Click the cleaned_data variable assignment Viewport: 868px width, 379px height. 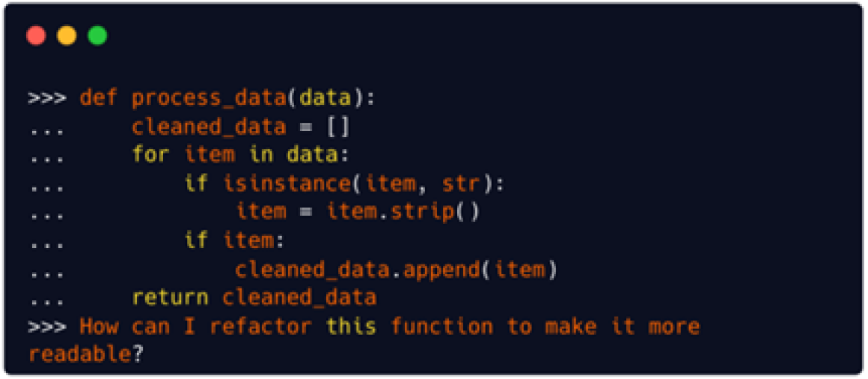pyautogui.click(x=209, y=127)
